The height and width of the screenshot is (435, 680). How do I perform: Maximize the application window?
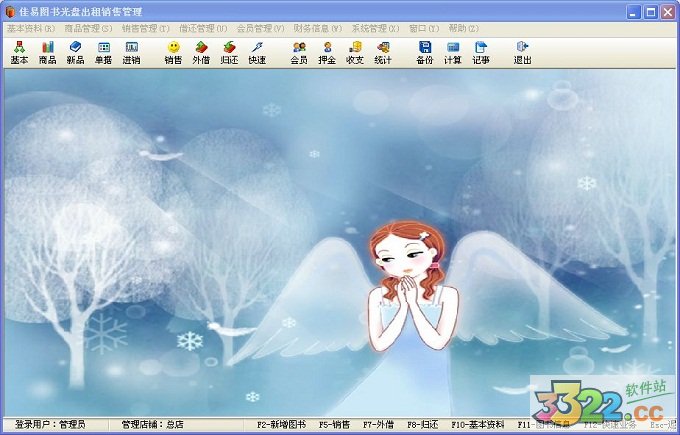tap(651, 12)
